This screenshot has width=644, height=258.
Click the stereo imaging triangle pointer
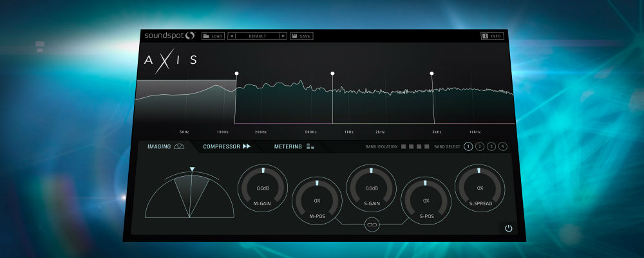192,169
